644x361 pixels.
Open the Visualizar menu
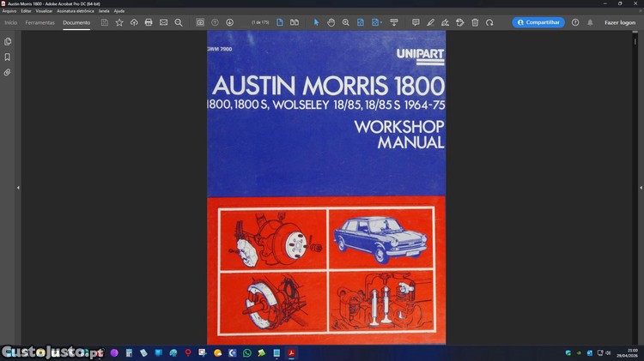point(44,11)
